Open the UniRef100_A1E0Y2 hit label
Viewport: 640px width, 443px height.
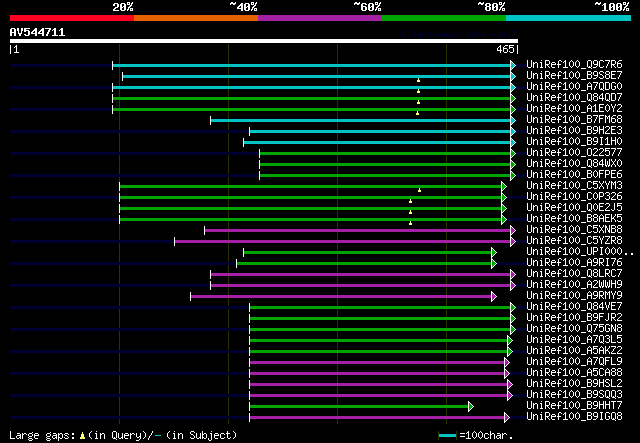tap(574, 109)
